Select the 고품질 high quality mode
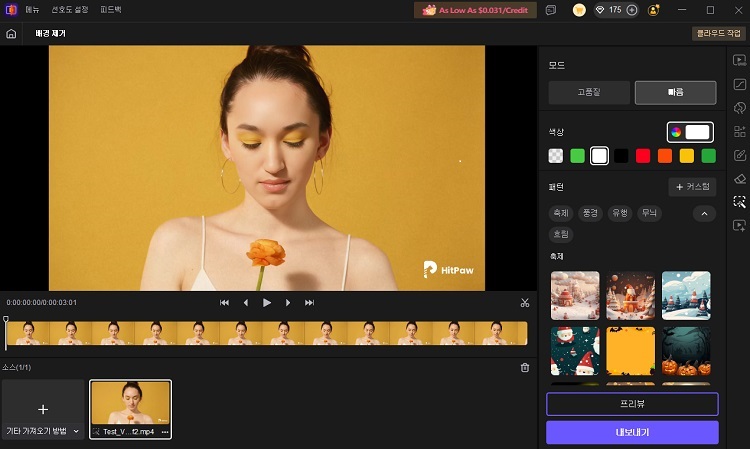 [x=589, y=92]
